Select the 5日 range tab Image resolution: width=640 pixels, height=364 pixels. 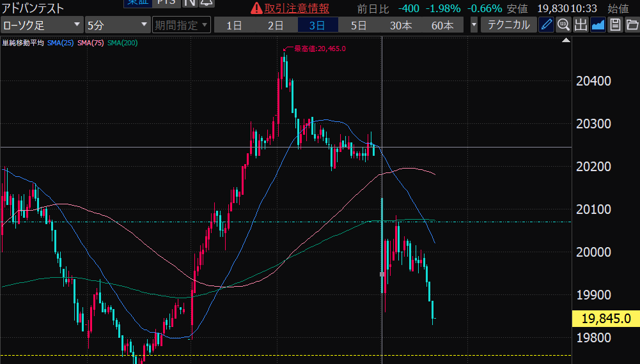[x=359, y=26]
